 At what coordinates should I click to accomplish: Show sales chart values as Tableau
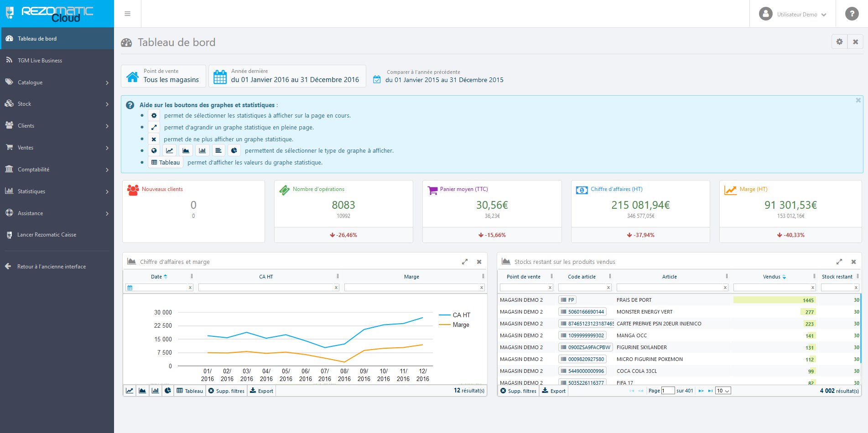190,391
